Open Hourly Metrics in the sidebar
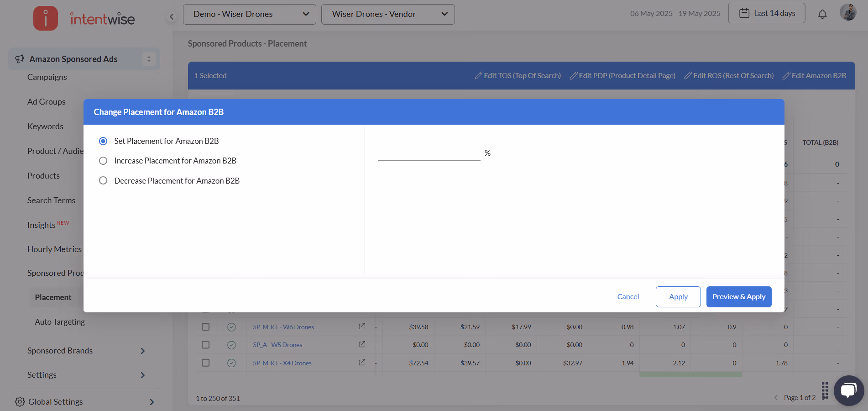868x411 pixels. point(54,249)
